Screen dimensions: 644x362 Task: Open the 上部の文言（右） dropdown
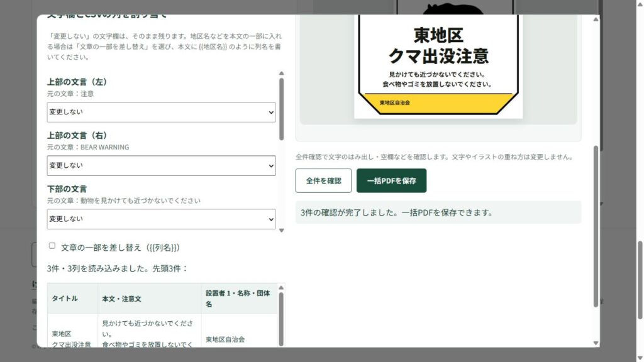(x=161, y=165)
